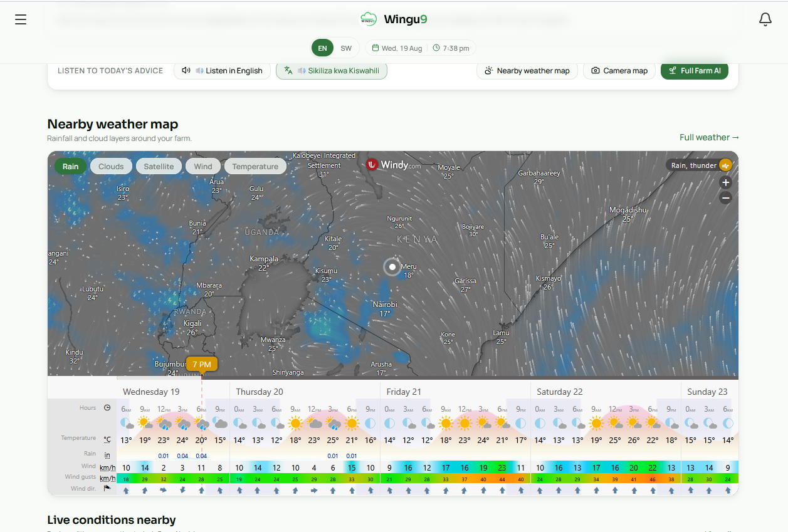Click the Wednesday 3PM rain icon
The image size is (788, 532).
182,424
